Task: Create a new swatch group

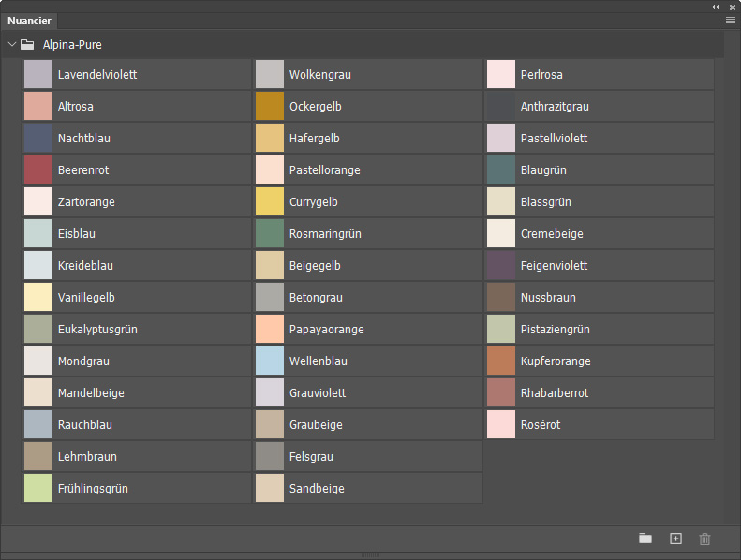Action: click(x=645, y=538)
